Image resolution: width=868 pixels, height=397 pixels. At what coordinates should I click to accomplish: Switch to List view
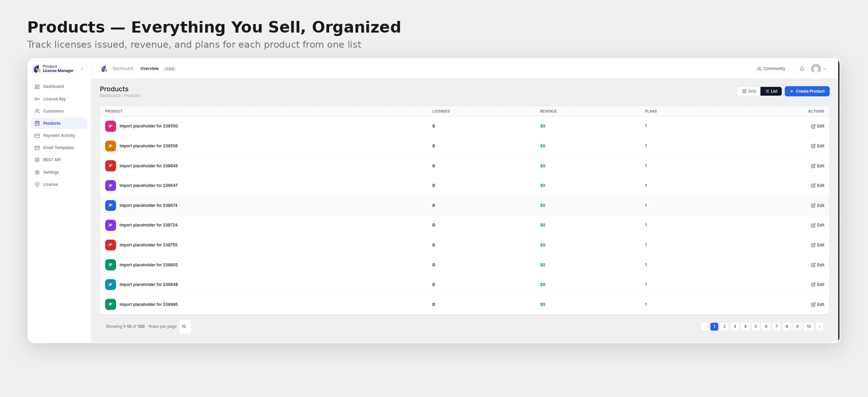pyautogui.click(x=771, y=91)
